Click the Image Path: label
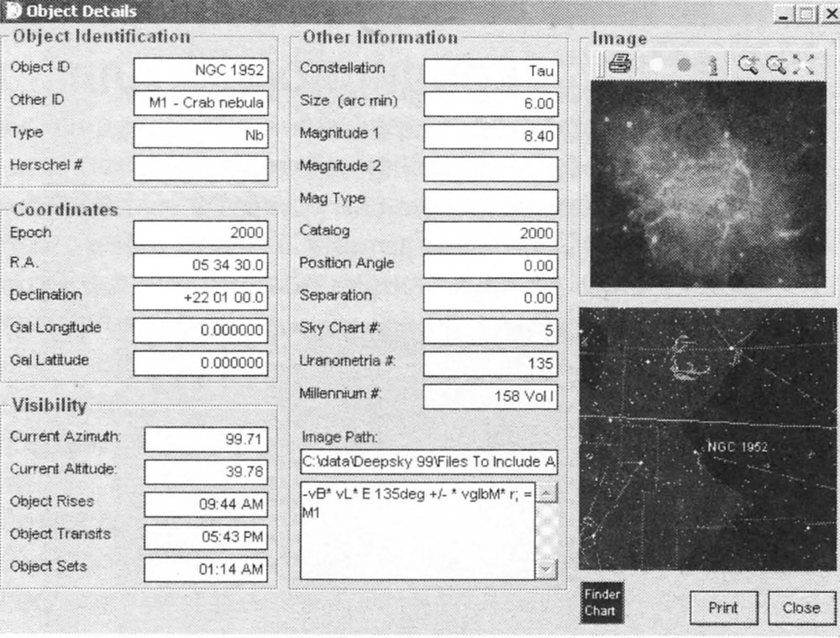This screenshot has height=638, width=840. (339, 437)
